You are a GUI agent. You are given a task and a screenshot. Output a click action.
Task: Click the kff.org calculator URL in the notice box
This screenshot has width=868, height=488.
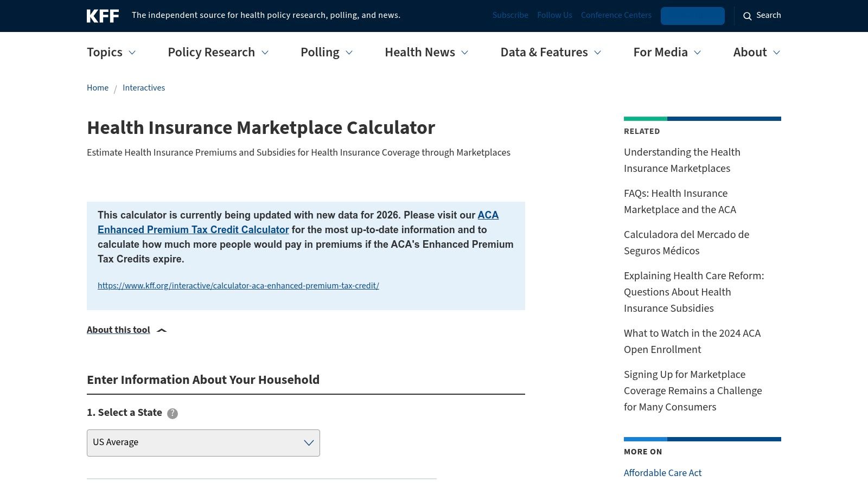point(238,286)
